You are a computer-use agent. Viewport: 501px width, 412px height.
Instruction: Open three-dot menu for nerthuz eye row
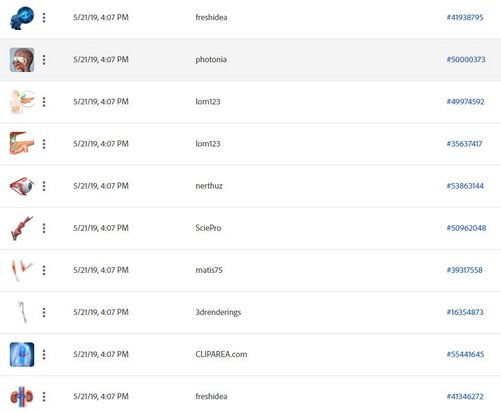[44, 186]
